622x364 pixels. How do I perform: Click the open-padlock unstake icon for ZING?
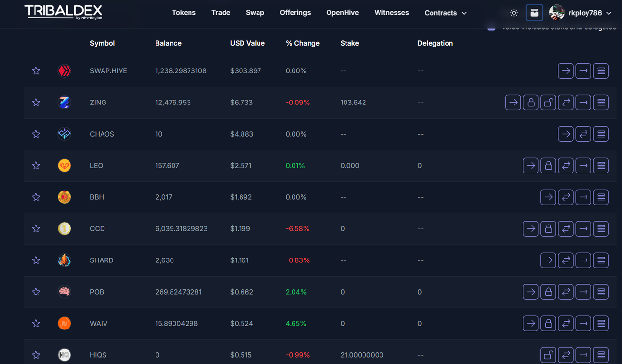tap(548, 103)
